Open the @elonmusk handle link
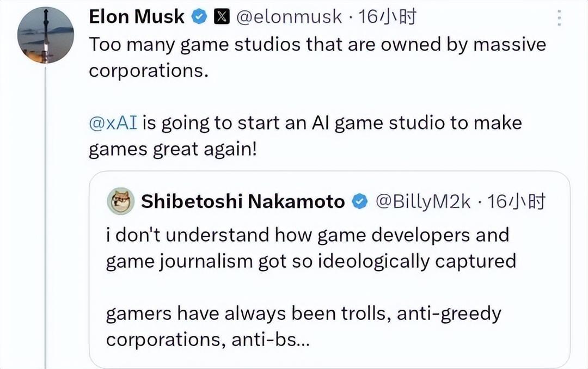The image size is (588, 369). coord(290,17)
